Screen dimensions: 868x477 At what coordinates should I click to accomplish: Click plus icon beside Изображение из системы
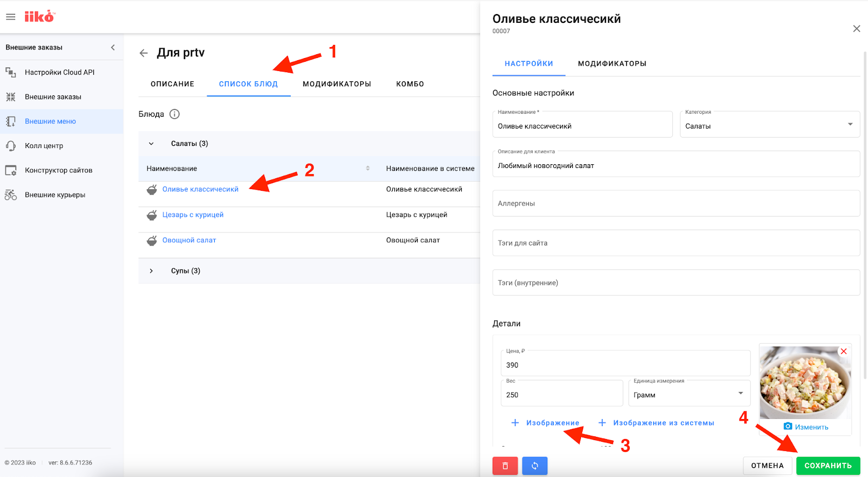click(602, 422)
